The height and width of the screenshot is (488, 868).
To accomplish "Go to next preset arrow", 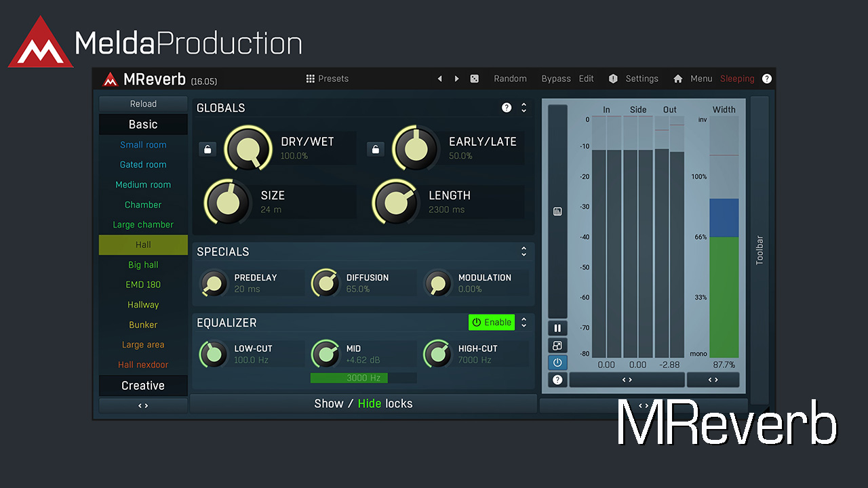I will (456, 79).
